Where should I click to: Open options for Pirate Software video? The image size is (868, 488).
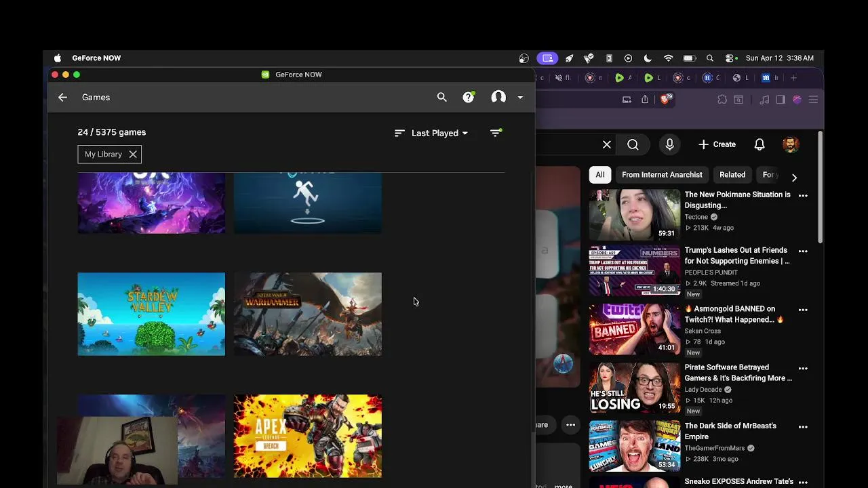point(803,368)
